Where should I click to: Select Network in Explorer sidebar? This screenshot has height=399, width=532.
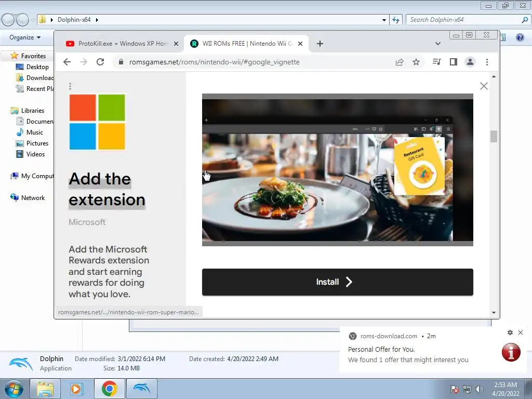click(x=28, y=198)
